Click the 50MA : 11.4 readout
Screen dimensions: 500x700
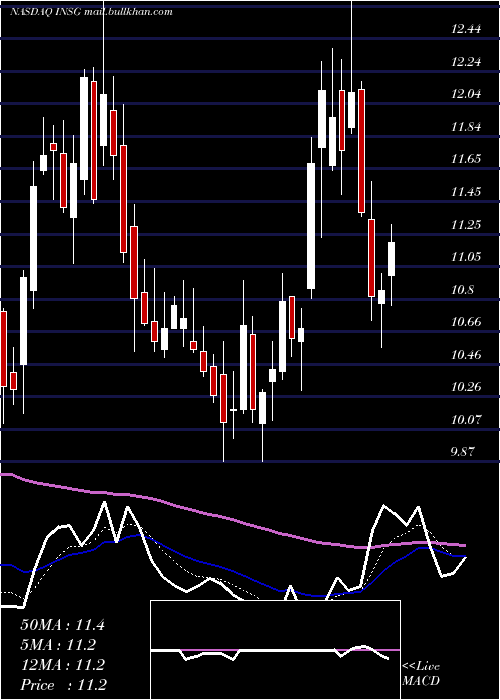coord(62,625)
